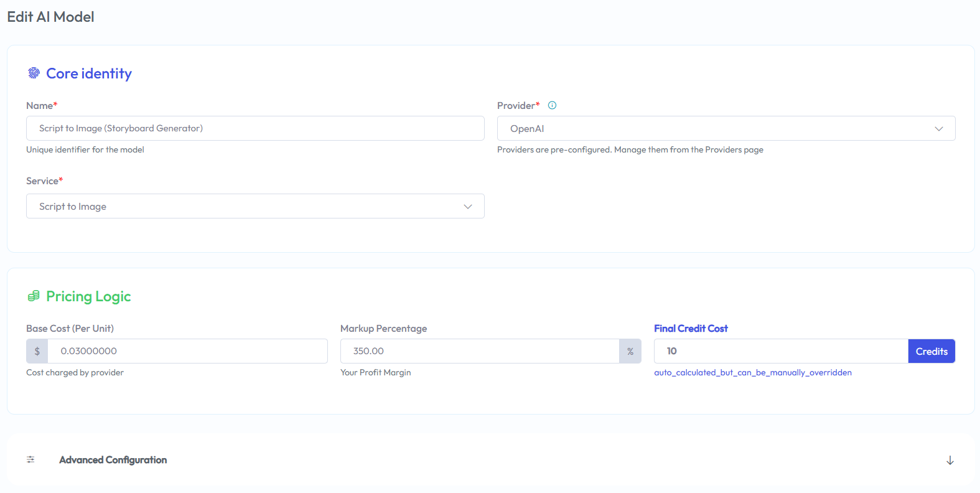
Task: Click the Core identity heading
Action: 89,73
